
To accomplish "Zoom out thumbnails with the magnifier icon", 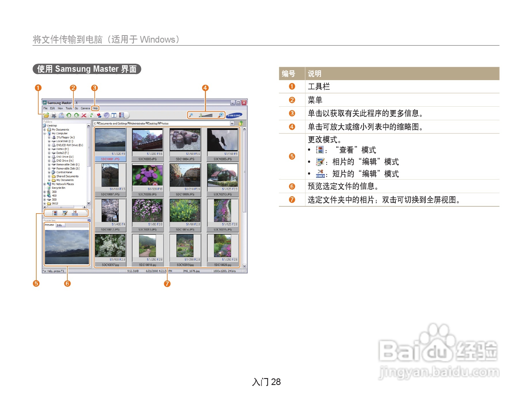I will coord(191,114).
